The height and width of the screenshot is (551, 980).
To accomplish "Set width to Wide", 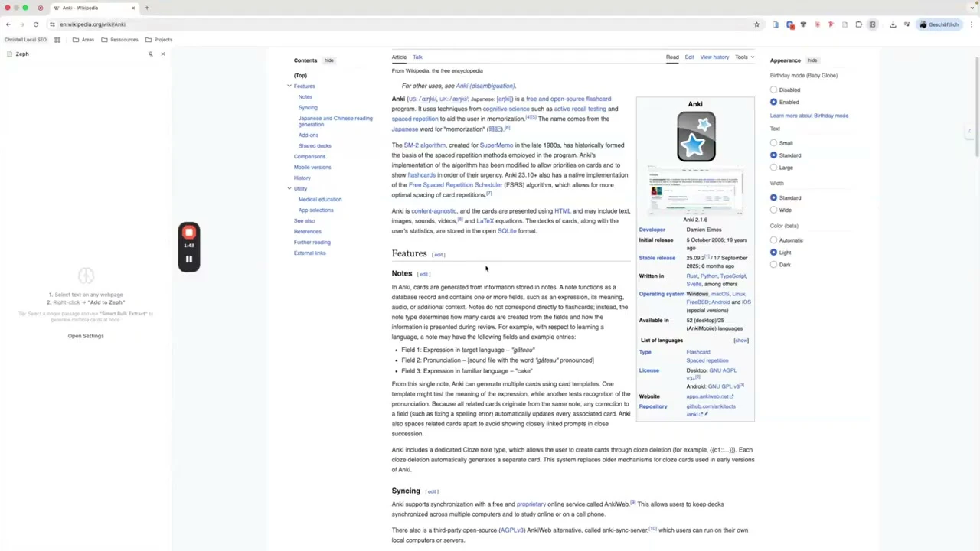I will [773, 210].
